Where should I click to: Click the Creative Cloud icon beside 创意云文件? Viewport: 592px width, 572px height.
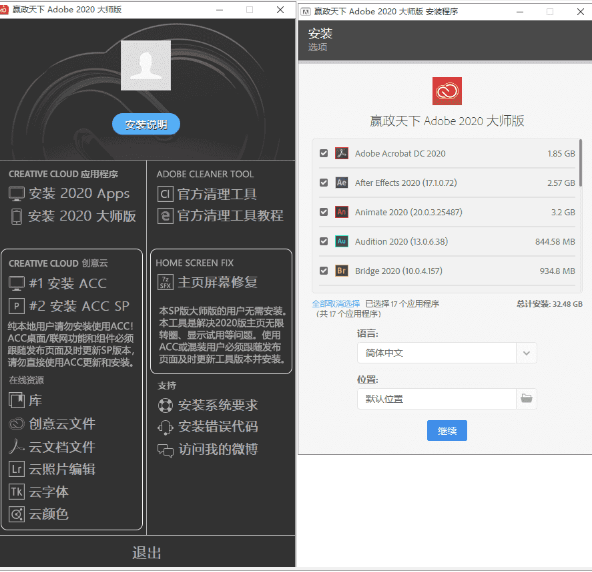tap(17, 424)
